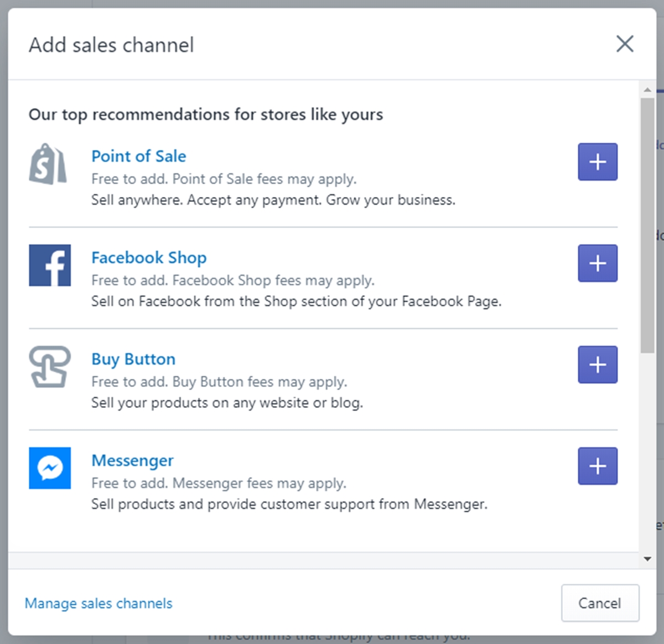Click 'Our top recommendations for stores like yours' heading
The width and height of the screenshot is (664, 644).
206,115
